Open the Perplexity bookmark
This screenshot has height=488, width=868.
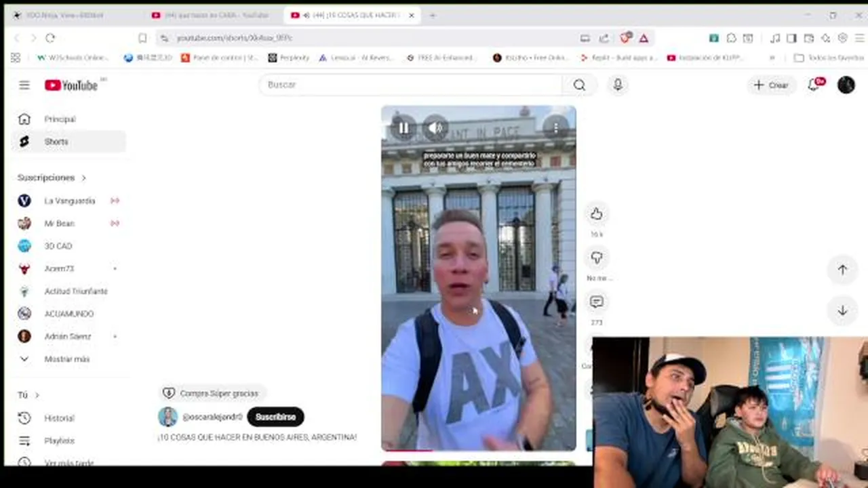coord(289,58)
